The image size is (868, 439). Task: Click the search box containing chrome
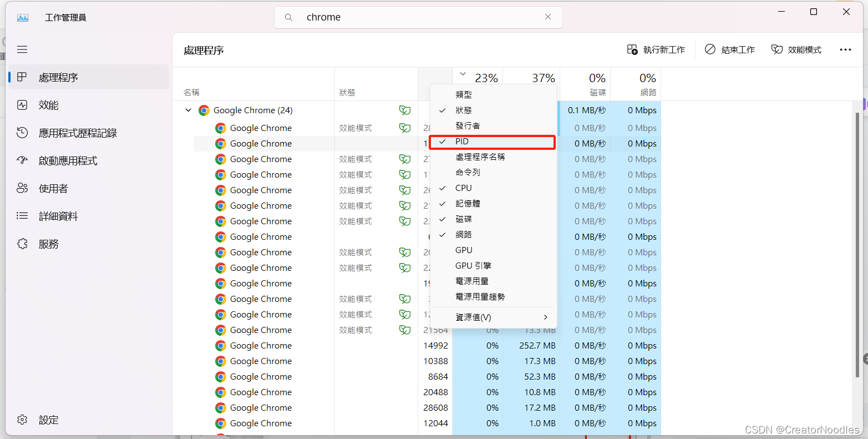418,17
